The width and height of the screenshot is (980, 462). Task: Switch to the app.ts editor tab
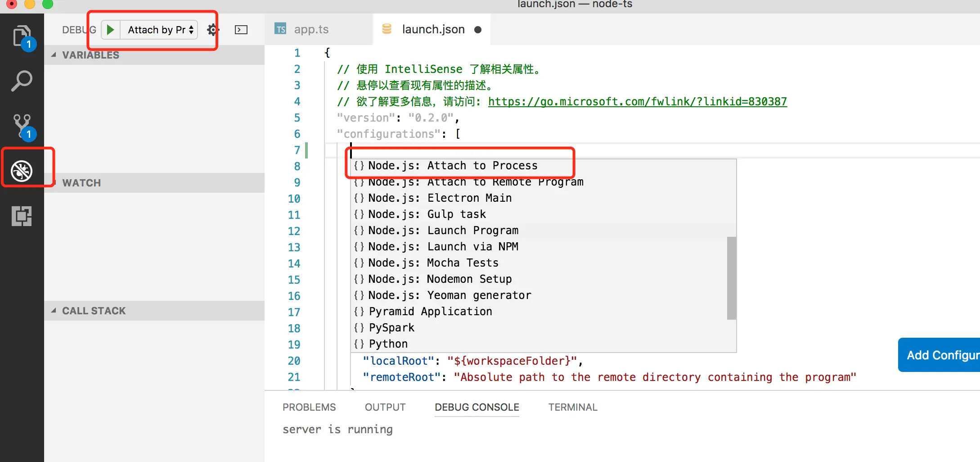coord(319,29)
